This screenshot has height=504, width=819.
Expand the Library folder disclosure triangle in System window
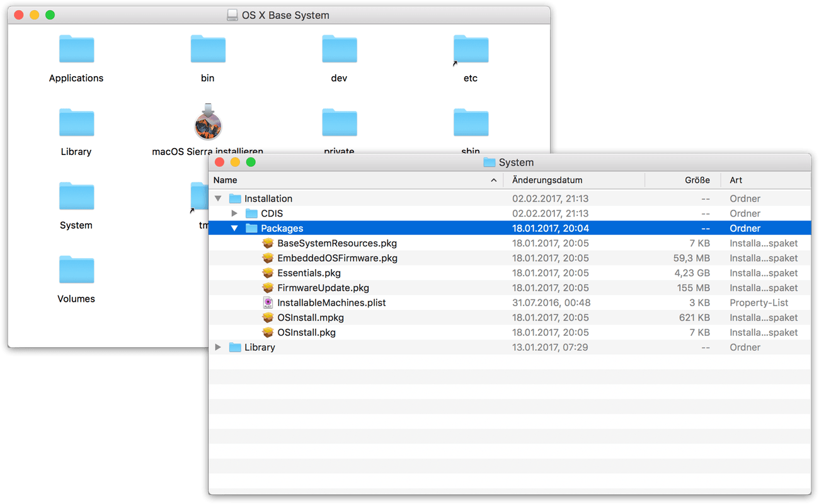(x=218, y=347)
